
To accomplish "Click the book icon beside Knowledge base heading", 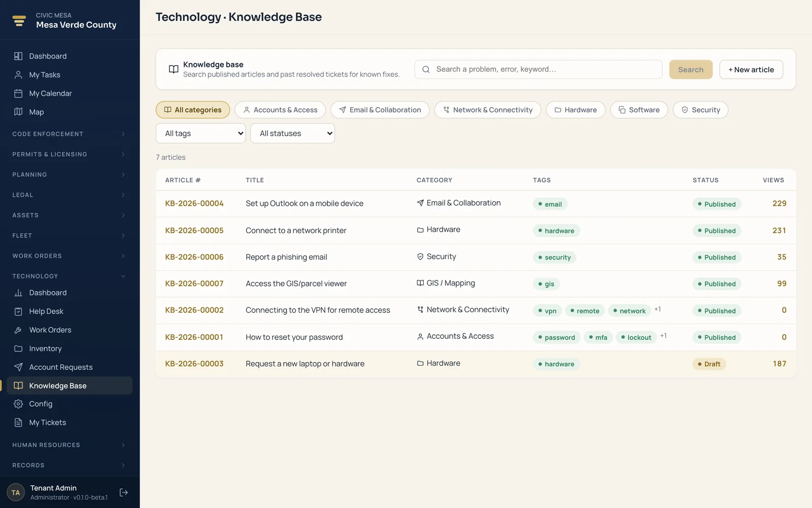I will [174, 69].
